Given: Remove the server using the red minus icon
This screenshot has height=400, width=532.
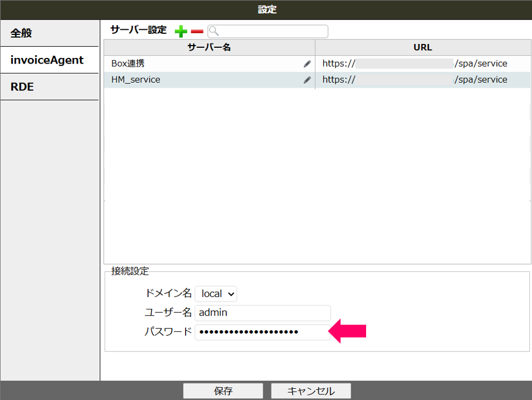Looking at the screenshot, I should pyautogui.click(x=197, y=32).
